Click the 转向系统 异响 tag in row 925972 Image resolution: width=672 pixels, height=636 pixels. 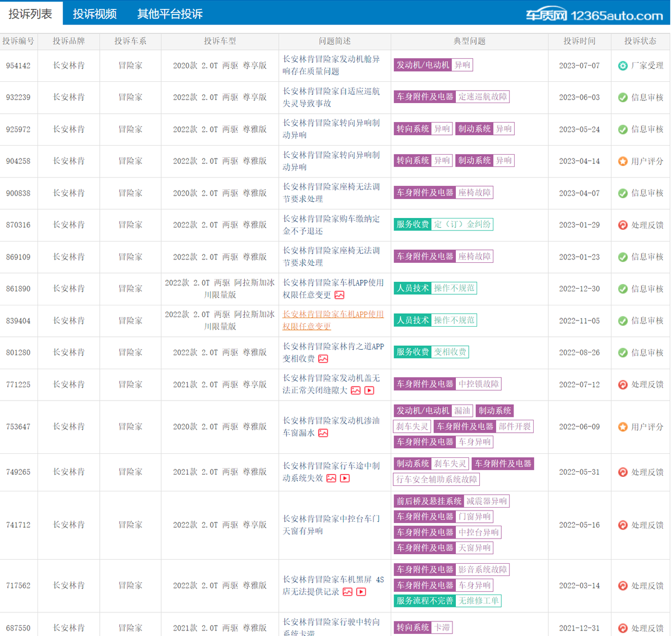[423, 129]
